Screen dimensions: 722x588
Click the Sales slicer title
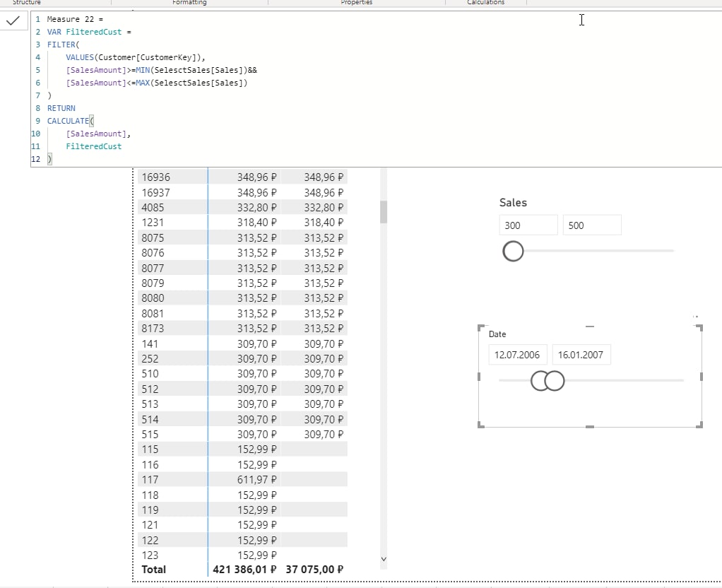pos(513,203)
